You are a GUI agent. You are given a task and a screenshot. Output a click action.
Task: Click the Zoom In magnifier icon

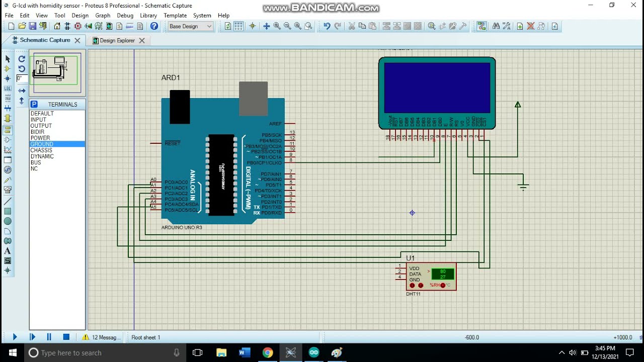click(x=277, y=26)
